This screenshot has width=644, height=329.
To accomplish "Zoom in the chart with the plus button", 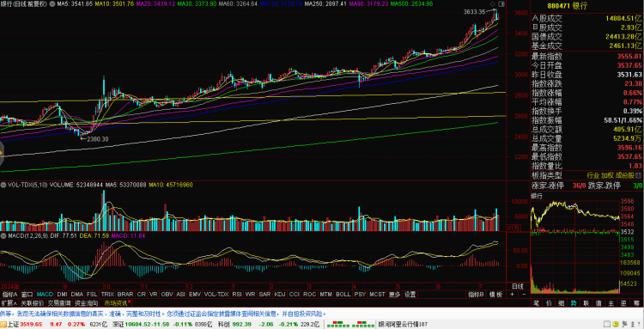I will pyautogui.click(x=512, y=295).
